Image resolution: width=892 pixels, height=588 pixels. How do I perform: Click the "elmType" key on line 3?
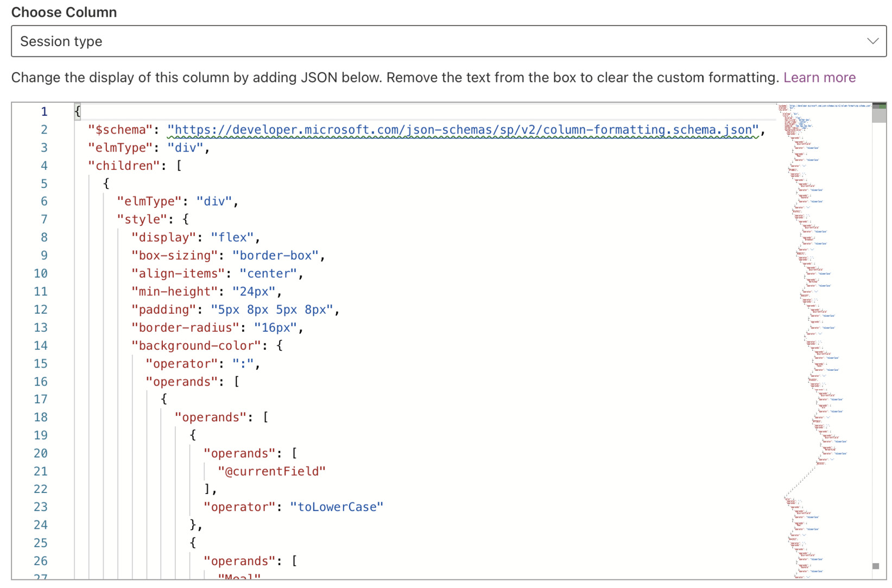tap(121, 148)
